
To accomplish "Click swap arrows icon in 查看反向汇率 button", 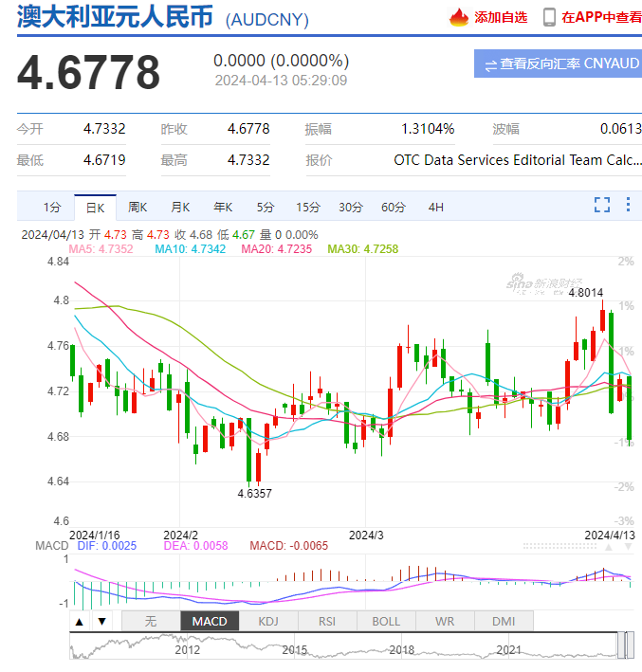I will (x=490, y=65).
